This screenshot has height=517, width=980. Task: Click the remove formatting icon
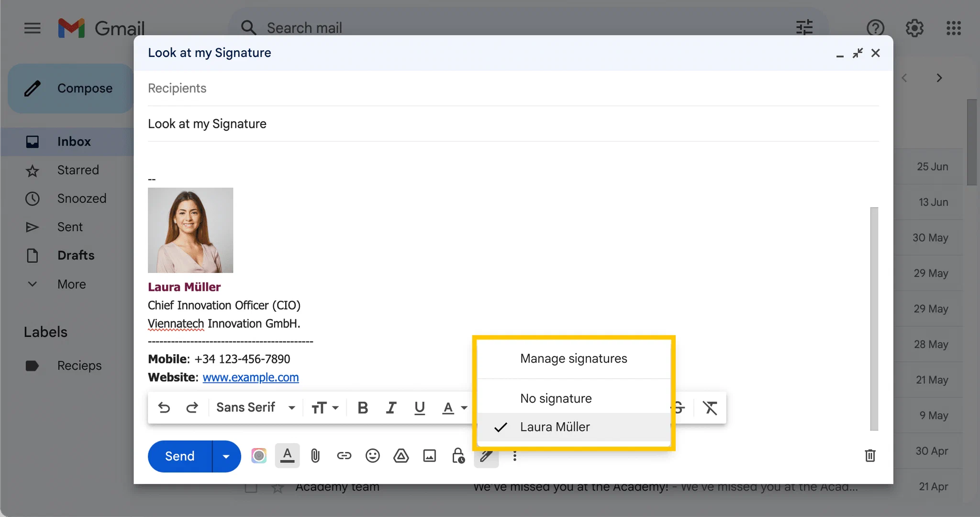(x=710, y=408)
